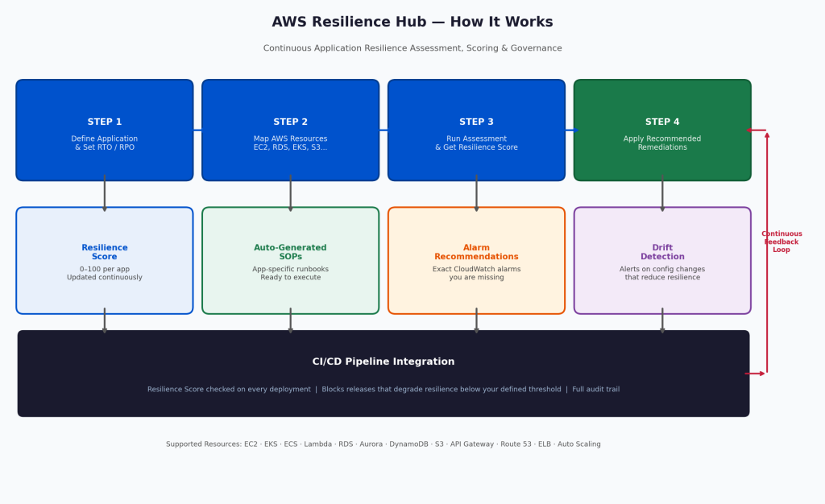Click '& Get Resilience Score' text
The width and height of the screenshot is (825, 504).
pyautogui.click(x=476, y=147)
